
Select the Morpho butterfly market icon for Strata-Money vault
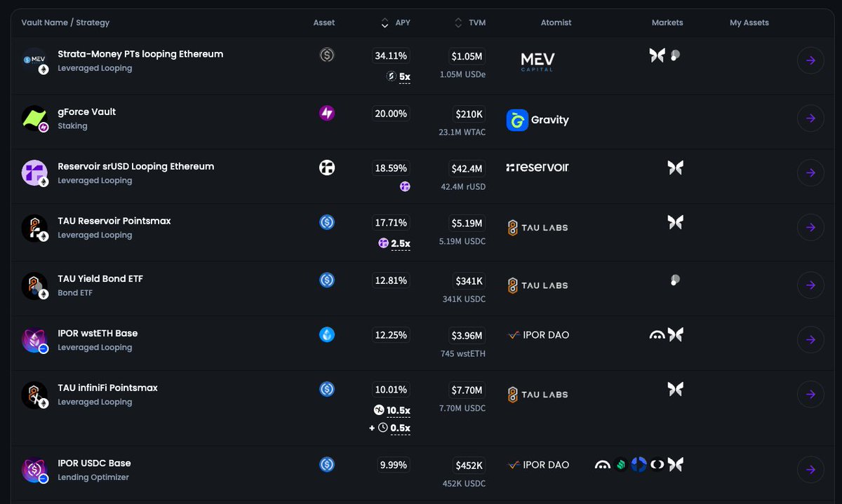(x=657, y=55)
